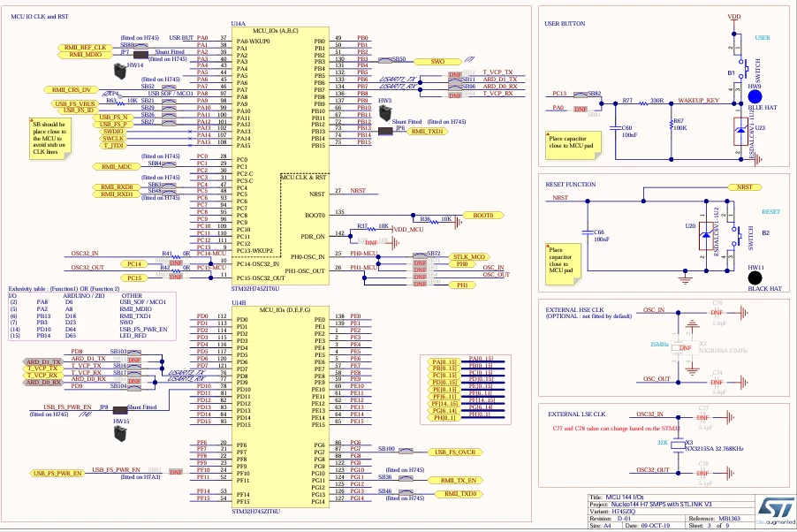
Task: Click the yellow RMII_RXD0 port
Action: [117, 187]
